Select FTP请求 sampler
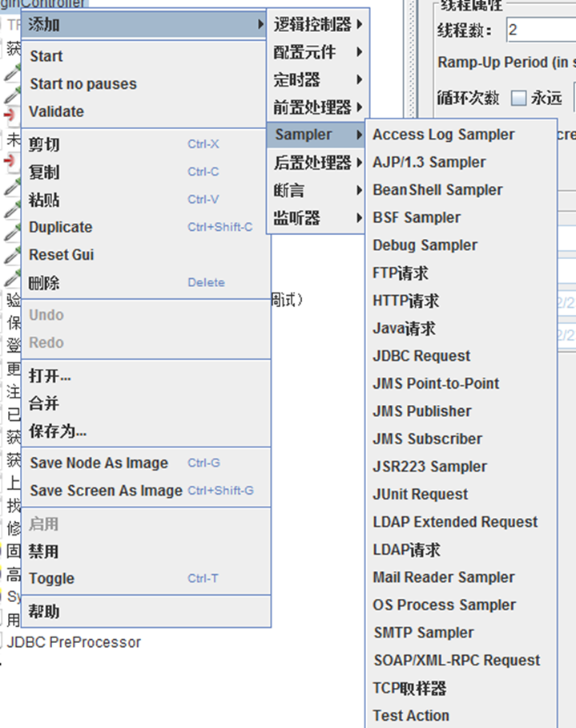This screenshot has width=576, height=728. [x=461, y=273]
